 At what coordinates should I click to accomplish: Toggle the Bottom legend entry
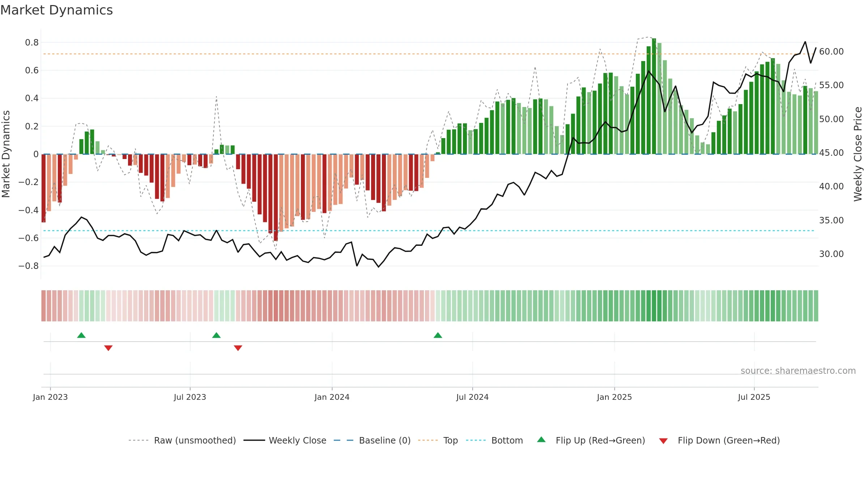[494, 440]
